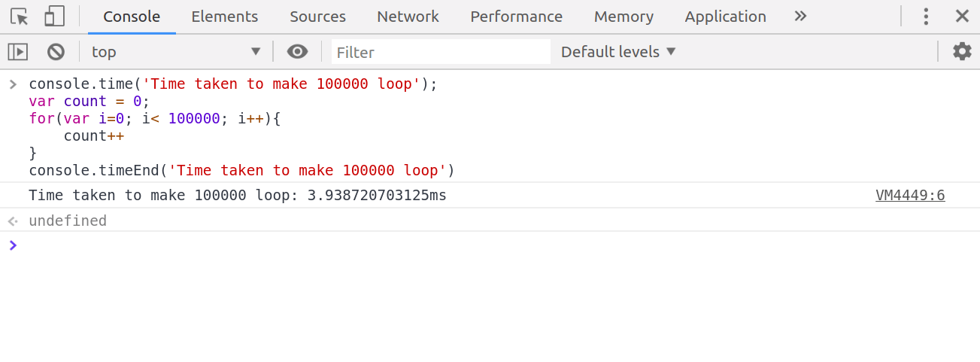Toggle the device toolbar icon
980x362 pixels.
[54, 17]
